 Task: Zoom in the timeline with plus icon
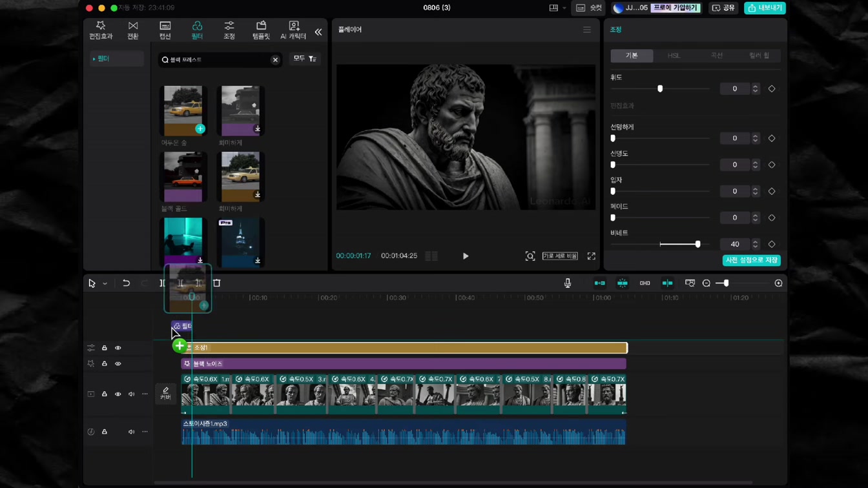tap(778, 283)
